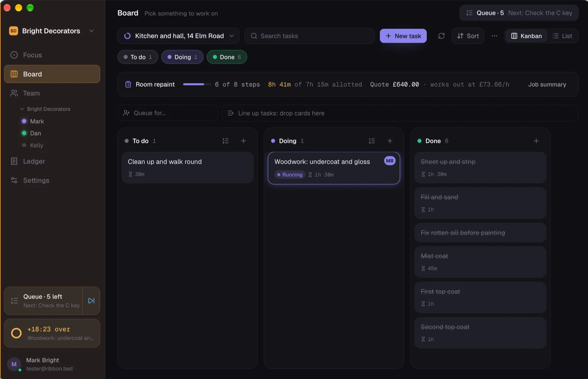Viewport: 588px width, 379px height.
Task: Switch to List view
Action: tap(563, 36)
